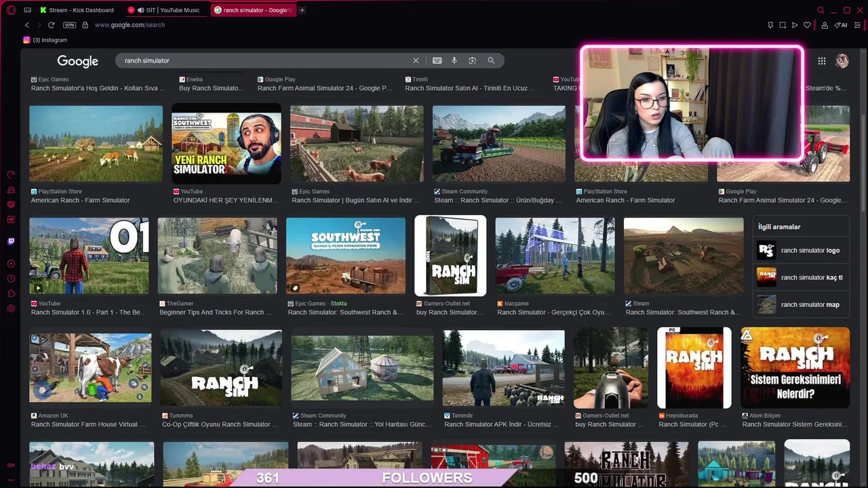Open the Sistem Gereksinimleri Nelerdir image

pyautogui.click(x=795, y=367)
